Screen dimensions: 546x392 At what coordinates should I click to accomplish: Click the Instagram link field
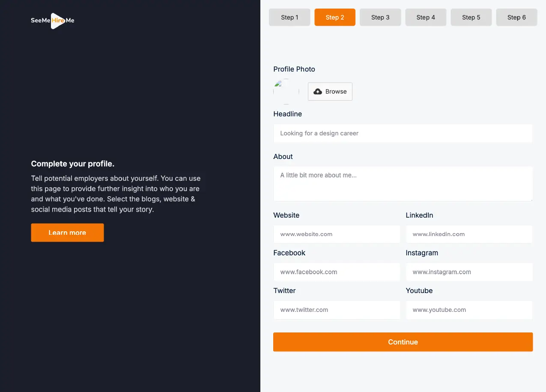coord(469,272)
